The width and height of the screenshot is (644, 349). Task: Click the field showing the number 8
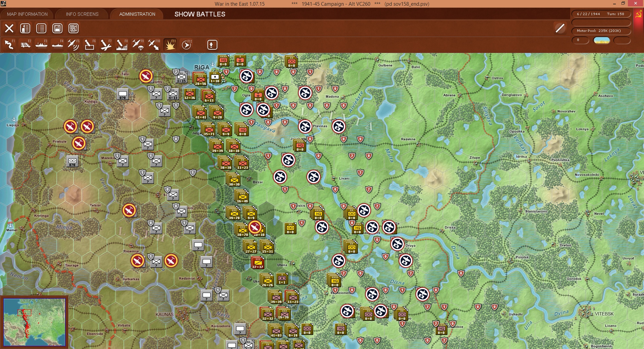580,40
